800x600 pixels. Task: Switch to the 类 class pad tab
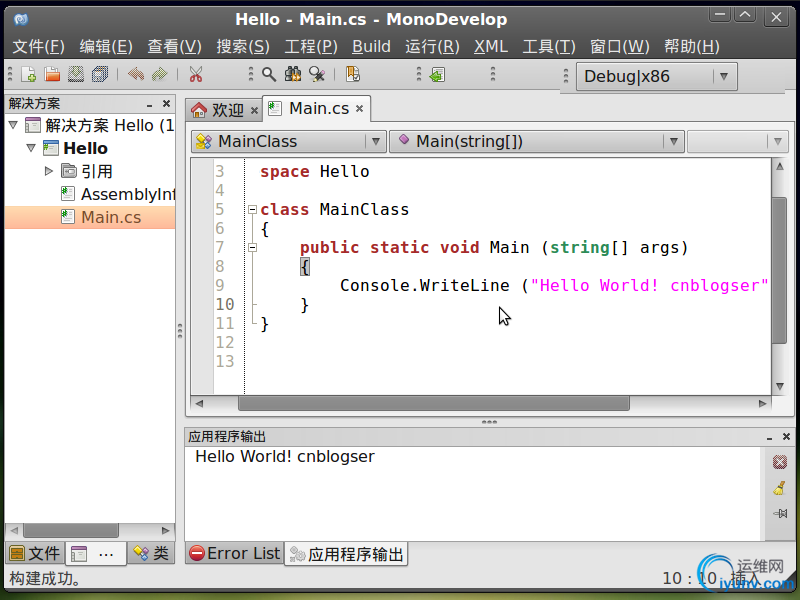[x=151, y=554]
